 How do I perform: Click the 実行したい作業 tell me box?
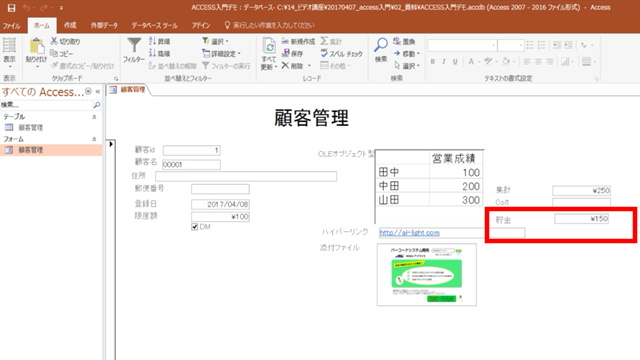[x=270, y=25]
